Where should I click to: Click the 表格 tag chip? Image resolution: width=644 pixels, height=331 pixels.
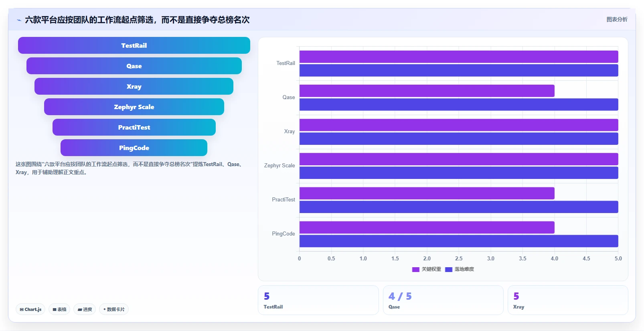point(59,309)
